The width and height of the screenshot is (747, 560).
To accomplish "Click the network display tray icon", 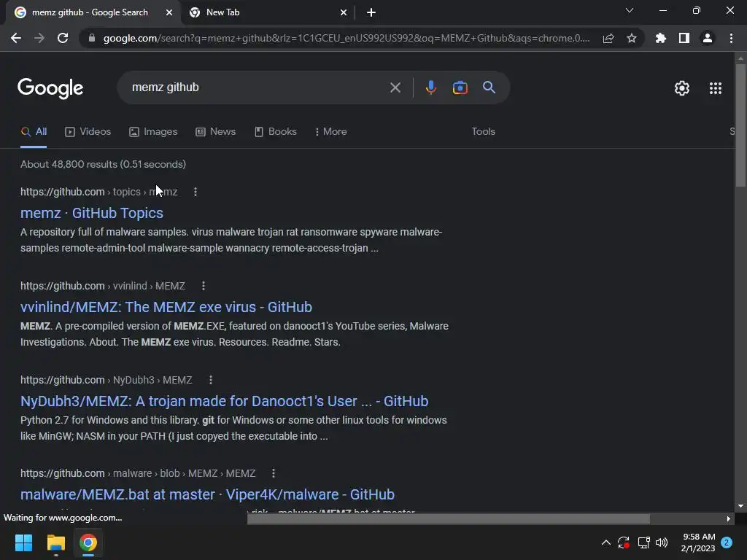I will pos(643,542).
